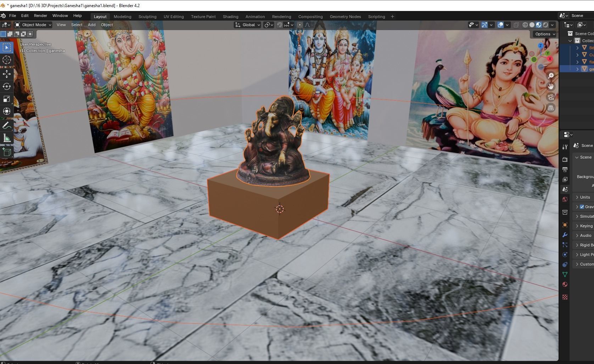This screenshot has height=364, width=594.
Task: Open the Modifiers wrench properties tab
Action: click(x=565, y=235)
